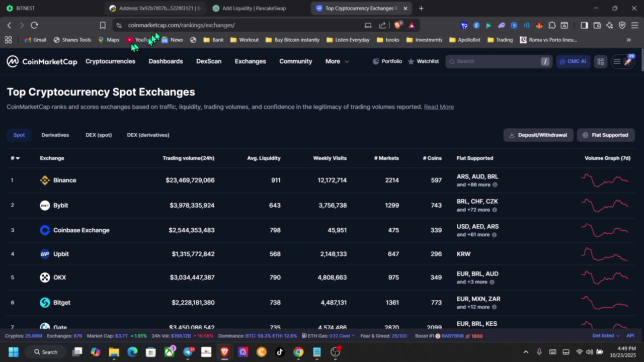Click the Read More link
Viewport: 644px width, 362px height.
[439, 107]
